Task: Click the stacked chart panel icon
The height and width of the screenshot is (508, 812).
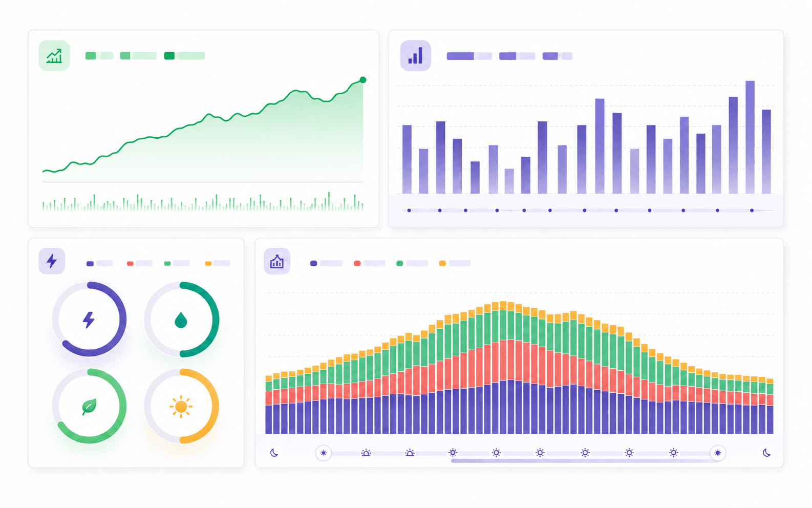Action: coord(277,261)
